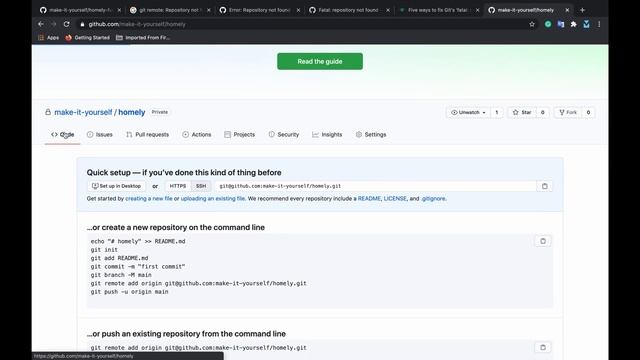Click the green Read the guide button
Viewport: 640px width, 360px height.
pos(320,61)
